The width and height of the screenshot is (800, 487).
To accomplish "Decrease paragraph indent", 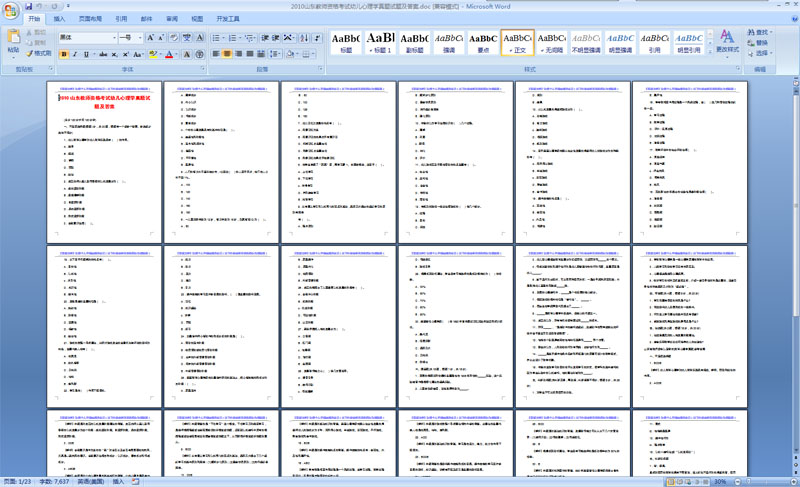I will point(265,38).
